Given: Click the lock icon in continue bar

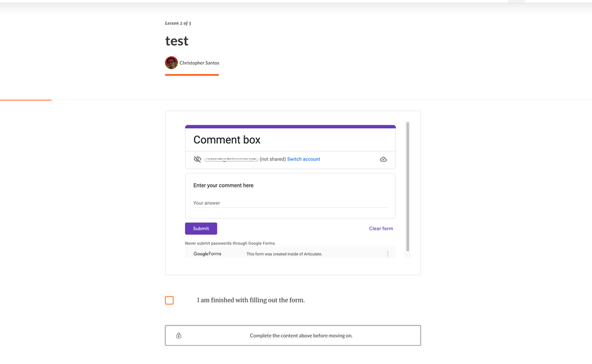Looking at the screenshot, I should tap(178, 336).
